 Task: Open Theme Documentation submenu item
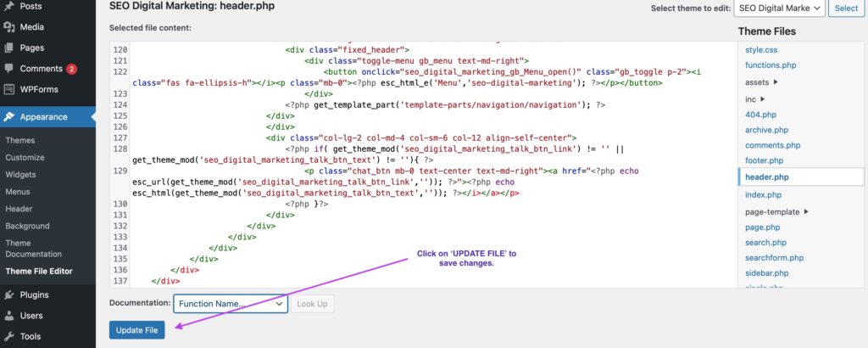(x=33, y=248)
